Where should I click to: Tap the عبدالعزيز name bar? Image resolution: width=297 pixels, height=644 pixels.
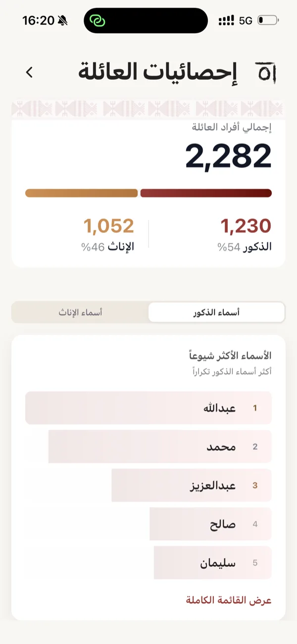(x=193, y=485)
